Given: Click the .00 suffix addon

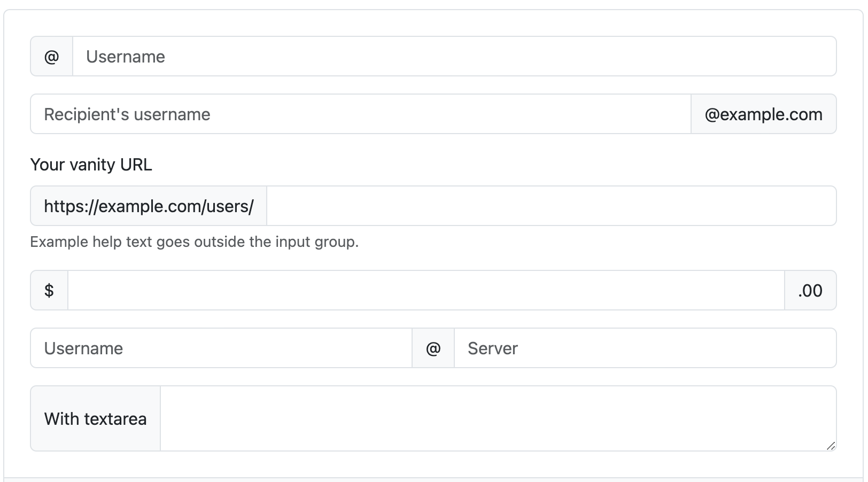Looking at the screenshot, I should click(810, 290).
